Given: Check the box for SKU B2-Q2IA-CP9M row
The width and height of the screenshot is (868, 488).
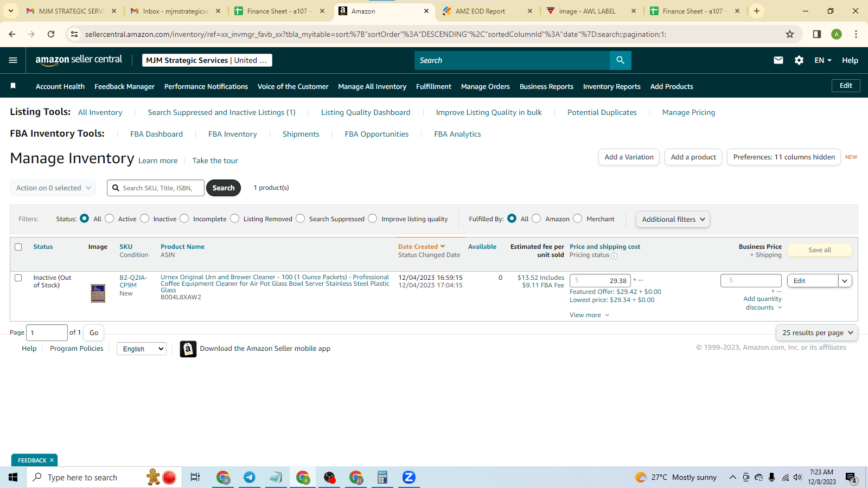Looking at the screenshot, I should 18,278.
